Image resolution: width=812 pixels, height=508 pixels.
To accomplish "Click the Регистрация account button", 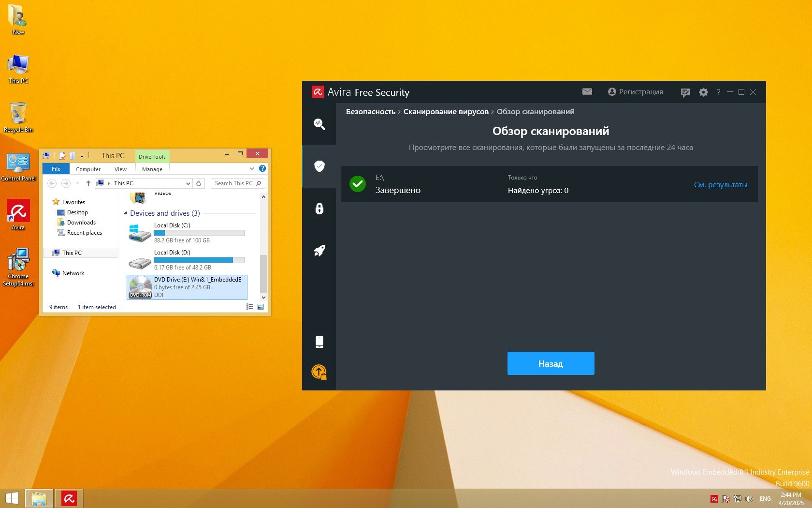I will (x=636, y=92).
